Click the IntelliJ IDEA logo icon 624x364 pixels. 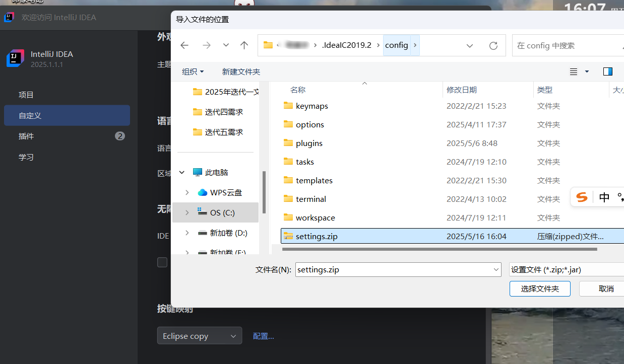tap(15, 58)
